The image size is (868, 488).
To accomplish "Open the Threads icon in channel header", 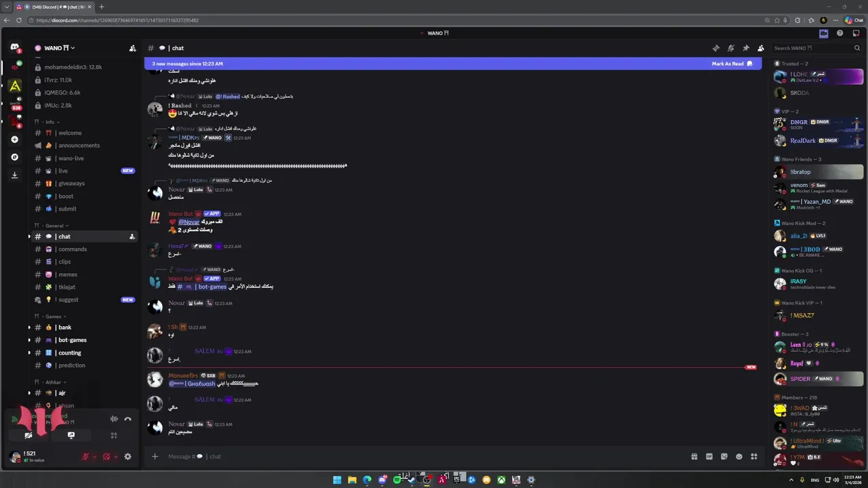I will pos(715,48).
